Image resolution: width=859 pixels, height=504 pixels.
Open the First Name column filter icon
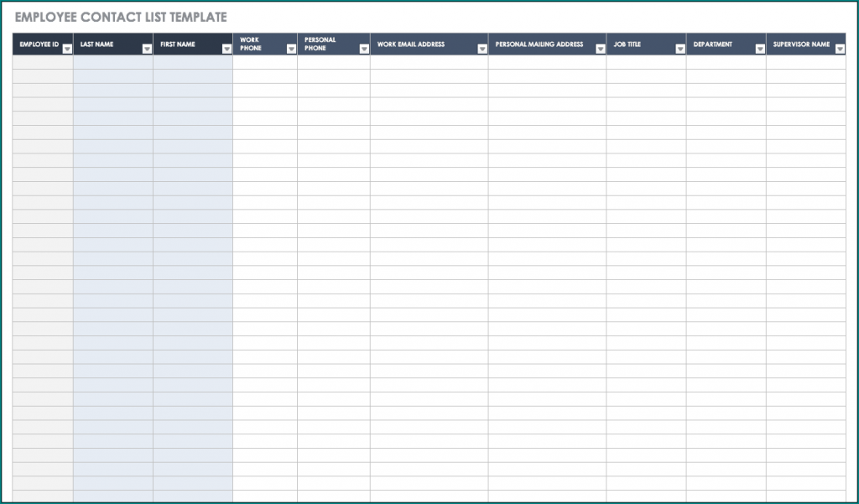click(225, 49)
